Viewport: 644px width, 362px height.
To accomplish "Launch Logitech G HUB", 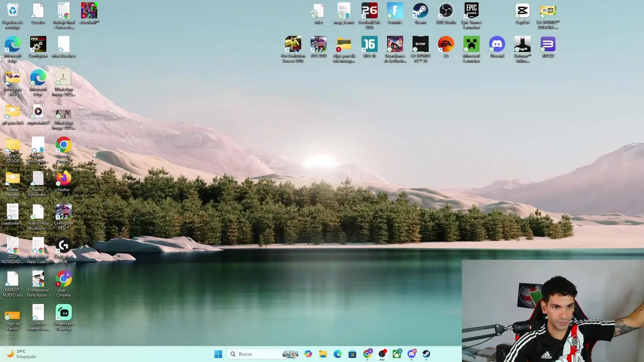I will tap(63, 251).
